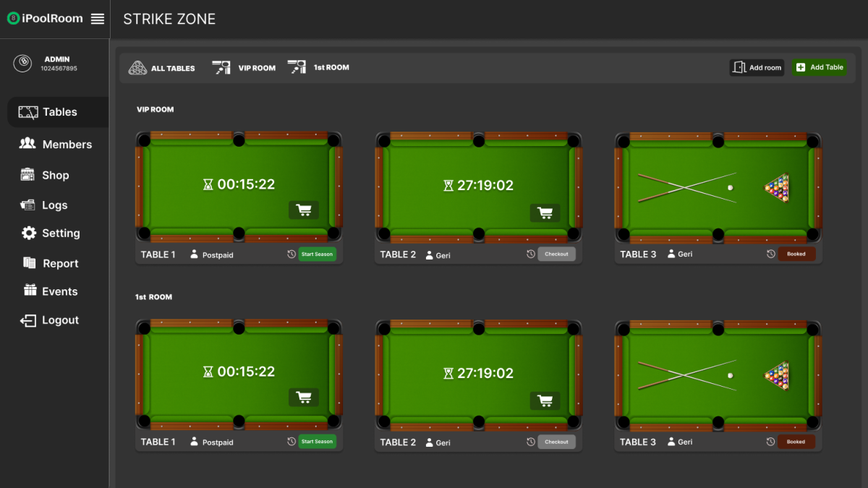Switch to the 1st Room tab

click(318, 67)
